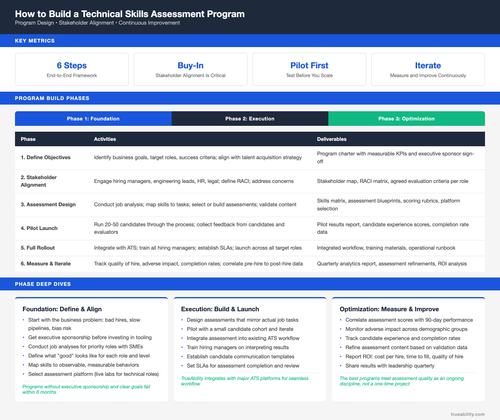This screenshot has width=500, height=420.
Task: Click the '5. Full Rollout' row label
Action: pyautogui.click(x=38, y=248)
